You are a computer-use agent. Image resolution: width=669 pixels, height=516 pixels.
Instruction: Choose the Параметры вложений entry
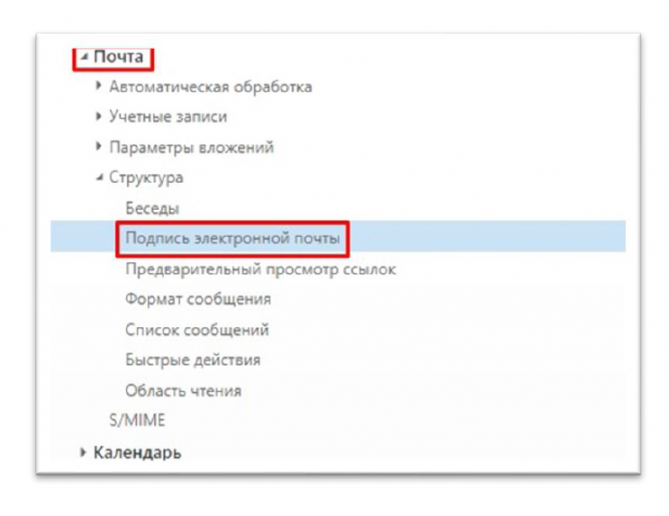(x=191, y=147)
